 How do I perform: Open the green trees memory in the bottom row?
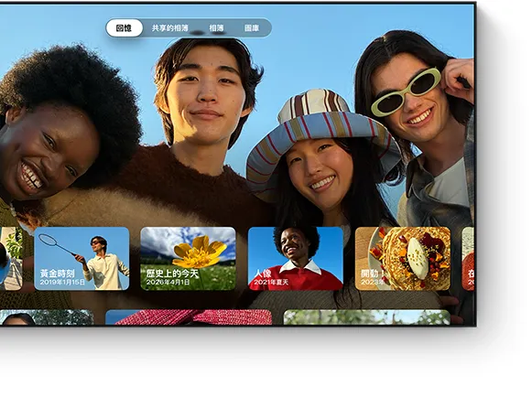(367, 317)
